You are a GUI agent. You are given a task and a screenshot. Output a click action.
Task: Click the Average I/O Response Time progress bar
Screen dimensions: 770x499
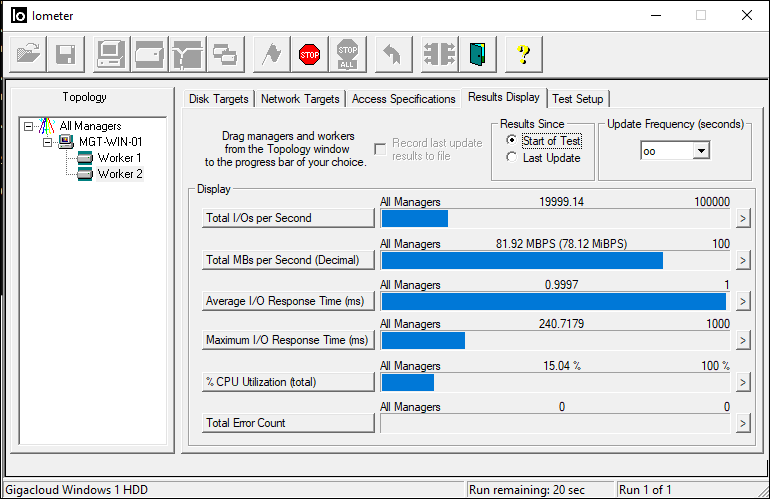(553, 301)
